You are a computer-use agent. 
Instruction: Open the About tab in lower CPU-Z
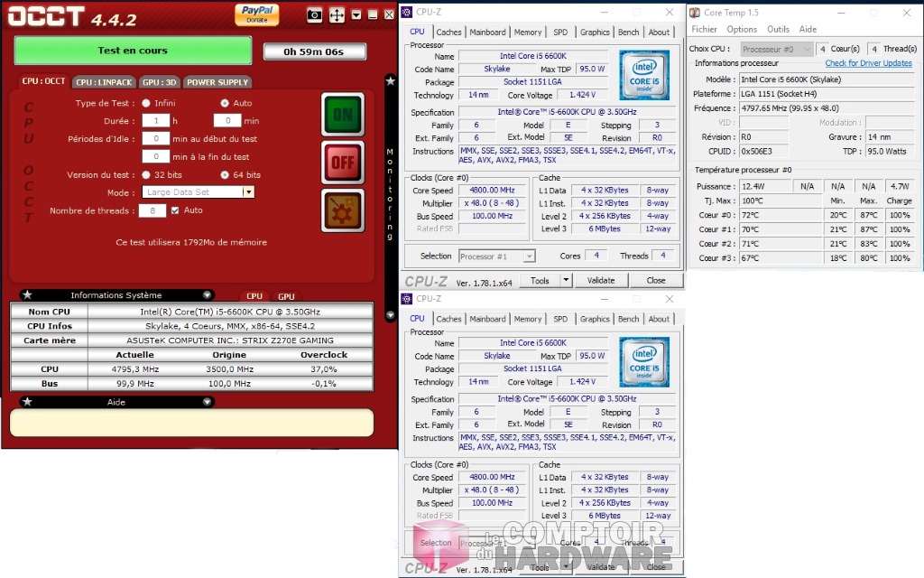[659, 319]
